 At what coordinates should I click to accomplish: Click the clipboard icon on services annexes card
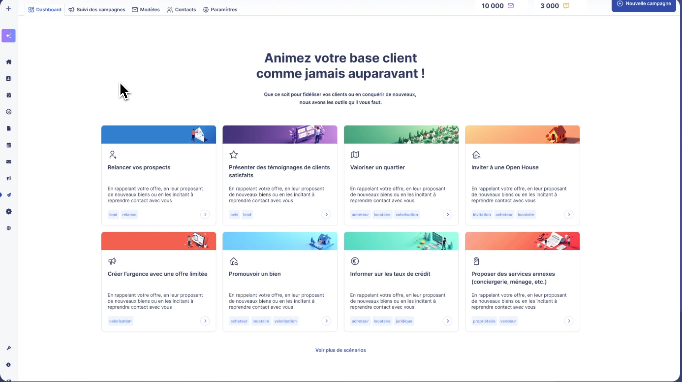[x=476, y=261]
